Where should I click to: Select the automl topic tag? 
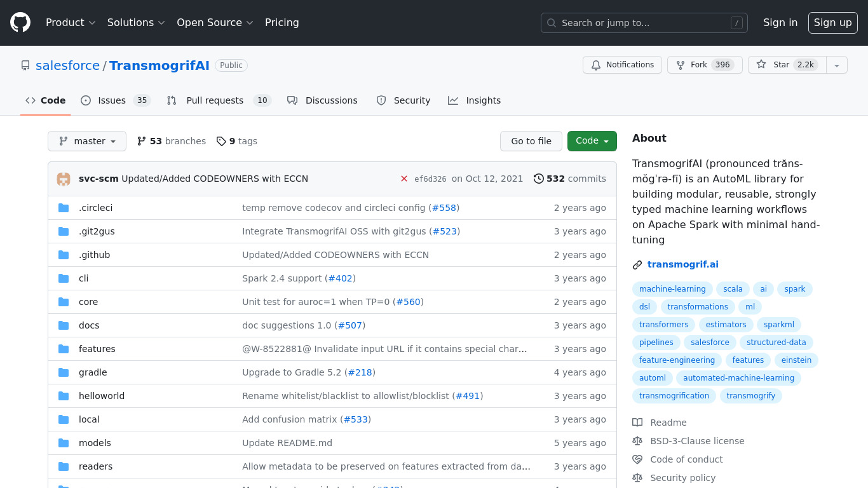click(x=653, y=378)
